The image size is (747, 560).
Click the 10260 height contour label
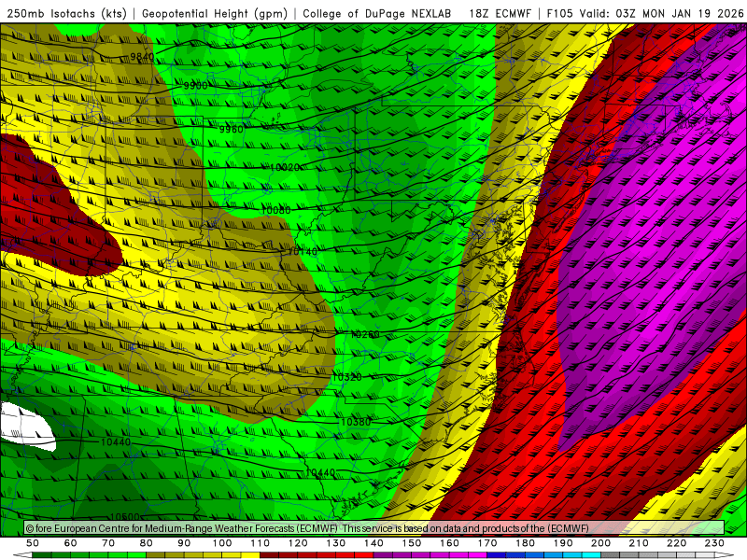[365, 334]
